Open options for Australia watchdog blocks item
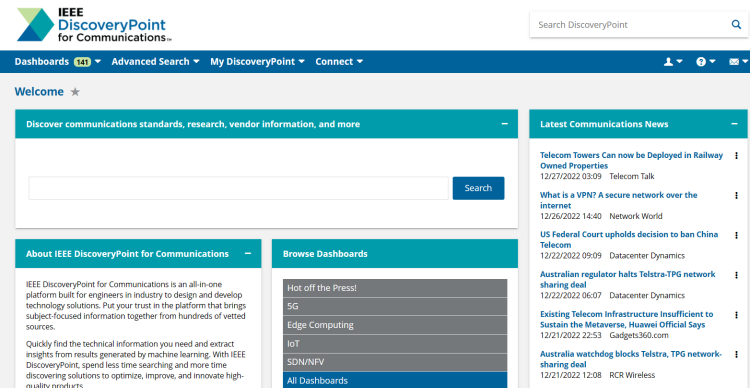The image size is (750, 388). [x=737, y=355]
